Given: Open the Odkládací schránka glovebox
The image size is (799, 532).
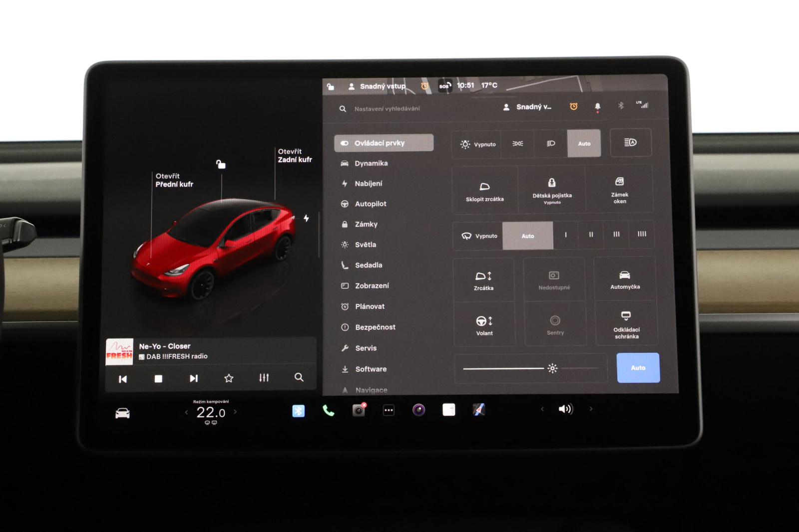Looking at the screenshot, I should coord(626,324).
